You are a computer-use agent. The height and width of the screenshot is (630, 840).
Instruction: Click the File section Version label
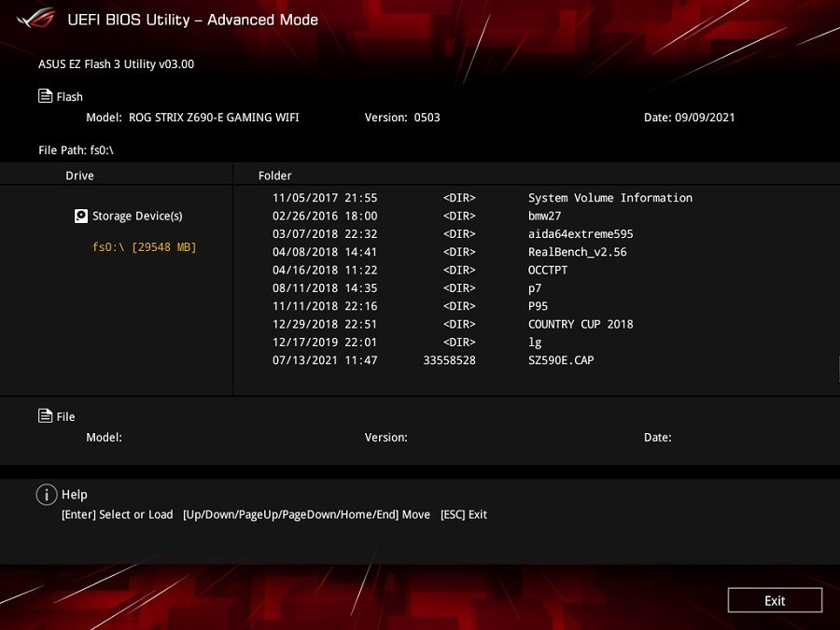click(385, 437)
